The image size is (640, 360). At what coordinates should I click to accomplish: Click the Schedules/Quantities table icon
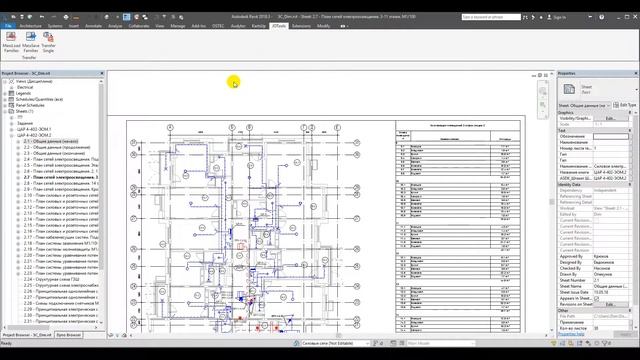pyautogui.click(x=11, y=99)
